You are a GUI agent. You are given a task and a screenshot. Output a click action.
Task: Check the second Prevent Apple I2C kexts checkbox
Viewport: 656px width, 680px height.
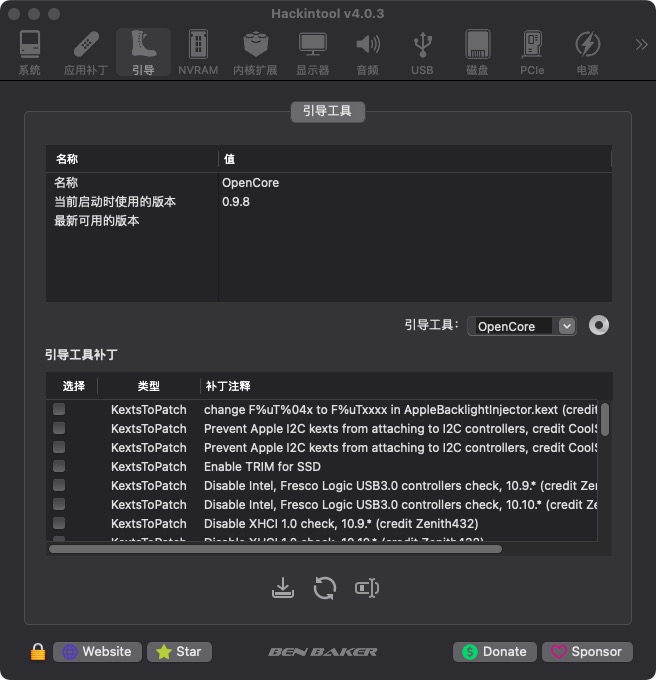[x=59, y=448]
